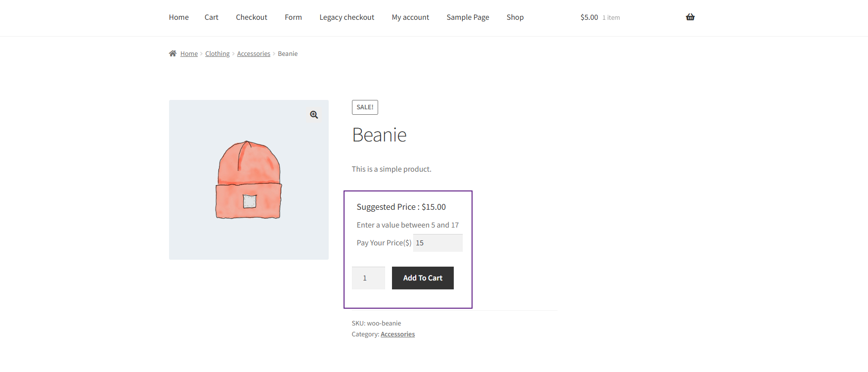Click the Beanie product image
868x372 pixels.
[249, 180]
